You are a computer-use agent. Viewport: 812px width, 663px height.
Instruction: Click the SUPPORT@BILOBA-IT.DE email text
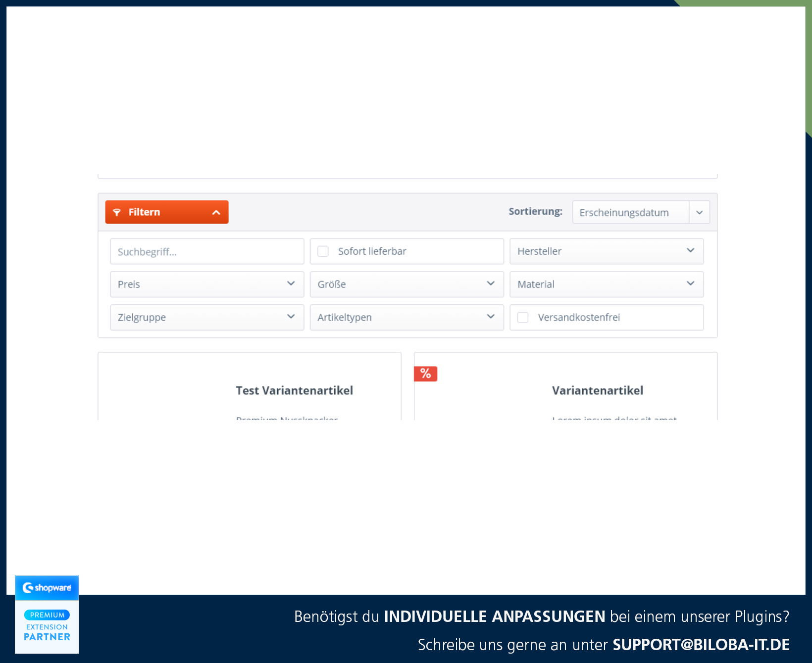[701, 645]
